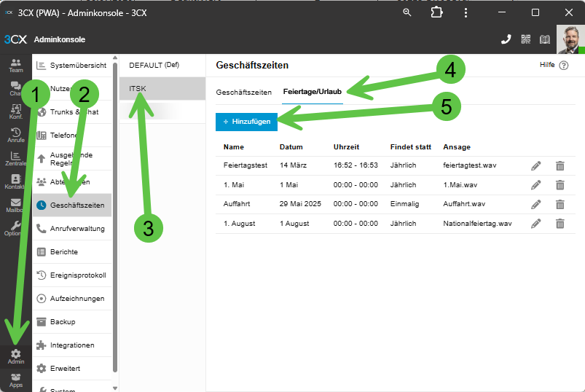Click the browser search magnifier icon

407,12
